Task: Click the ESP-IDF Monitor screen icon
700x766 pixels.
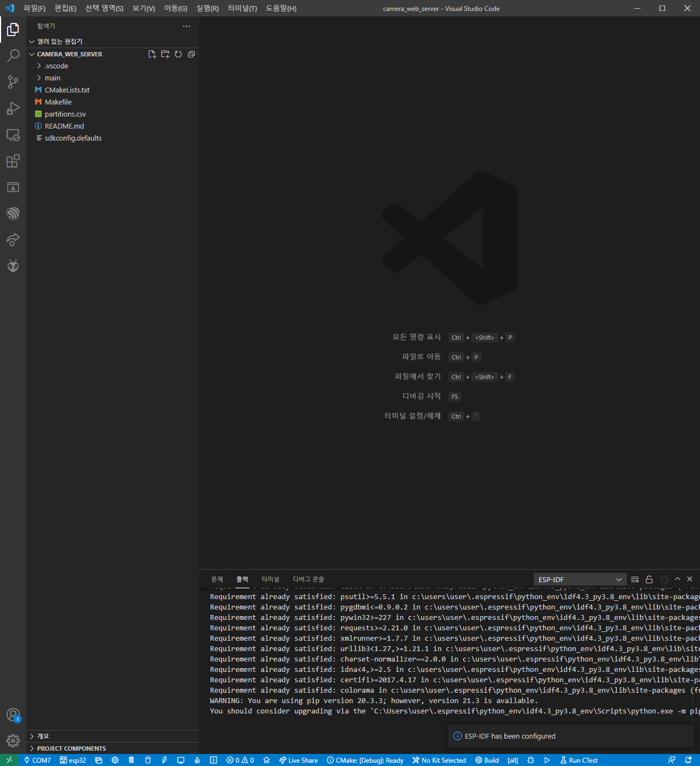Action: 180,760
